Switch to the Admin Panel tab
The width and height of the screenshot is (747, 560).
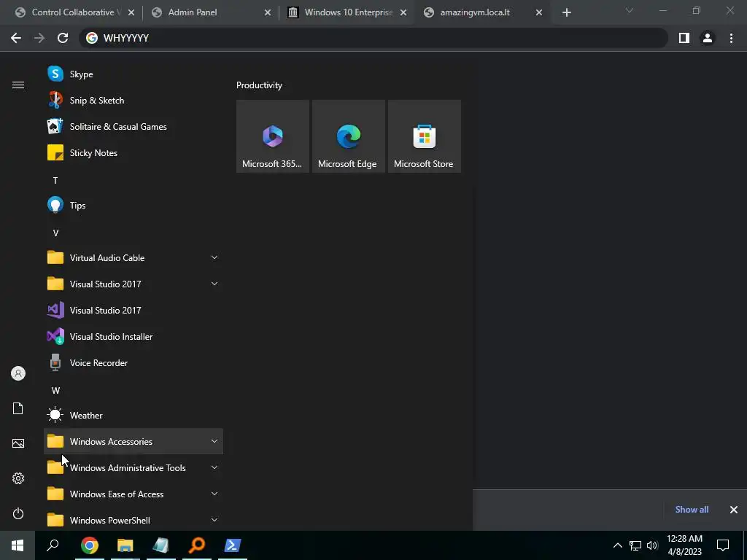coord(209,12)
